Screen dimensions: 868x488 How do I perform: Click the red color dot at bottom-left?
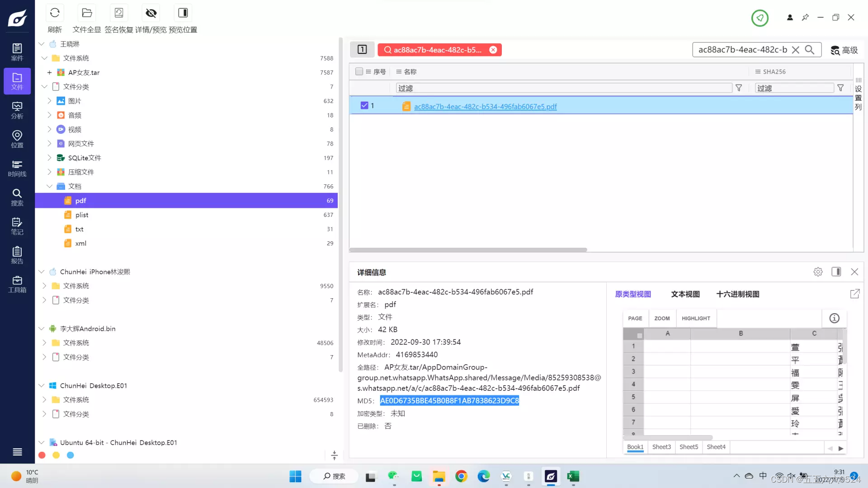42,455
